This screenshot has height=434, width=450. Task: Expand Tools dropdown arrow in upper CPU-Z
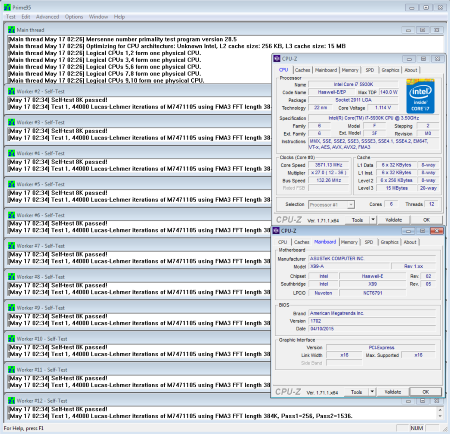pyautogui.click(x=373, y=220)
